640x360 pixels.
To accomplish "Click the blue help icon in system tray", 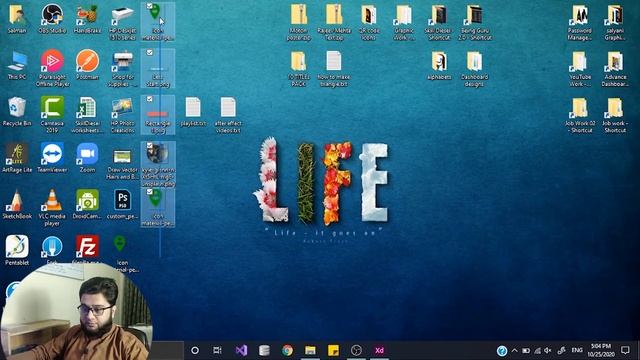I will point(502,351).
